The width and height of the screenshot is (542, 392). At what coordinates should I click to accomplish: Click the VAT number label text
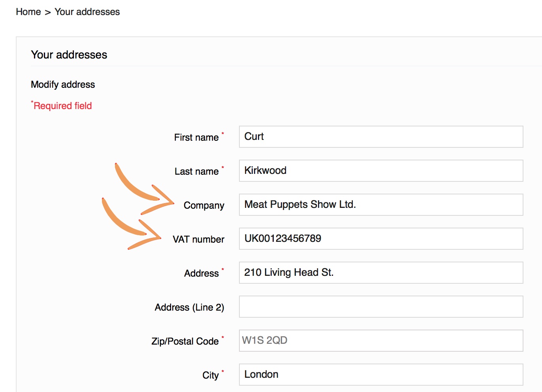[198, 239]
